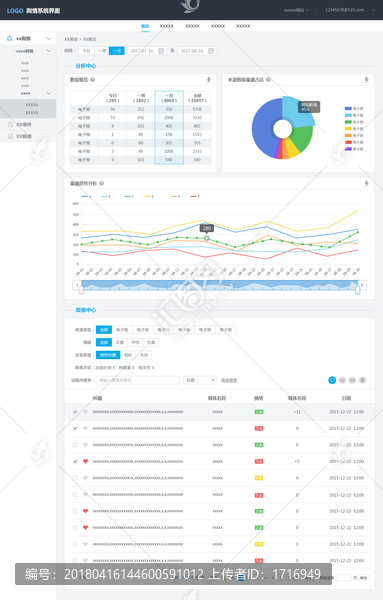Click the XX新闻 document icon in sidebar
The height and width of the screenshot is (600, 383).
(x=10, y=136)
